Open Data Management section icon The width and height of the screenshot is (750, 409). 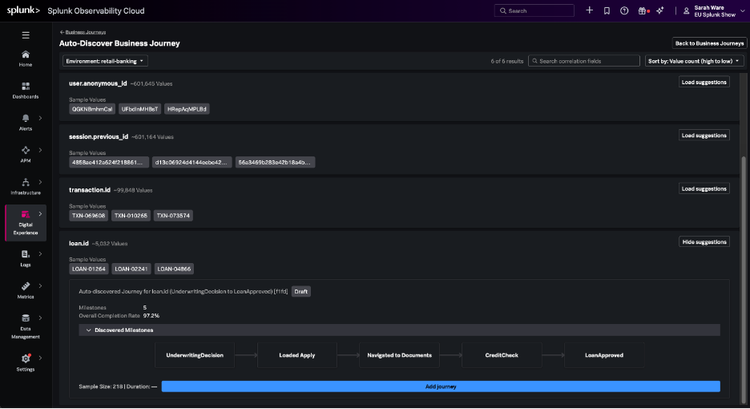(25, 318)
